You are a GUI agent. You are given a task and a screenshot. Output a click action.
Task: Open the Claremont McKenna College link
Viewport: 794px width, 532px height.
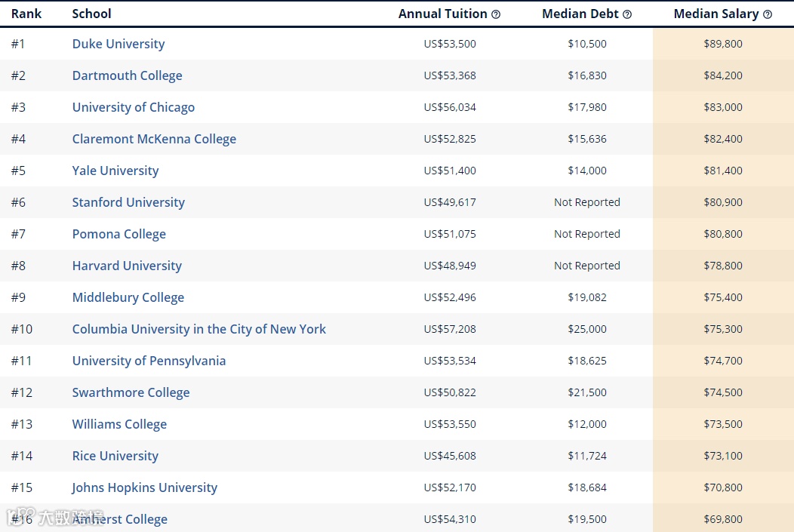click(x=154, y=139)
